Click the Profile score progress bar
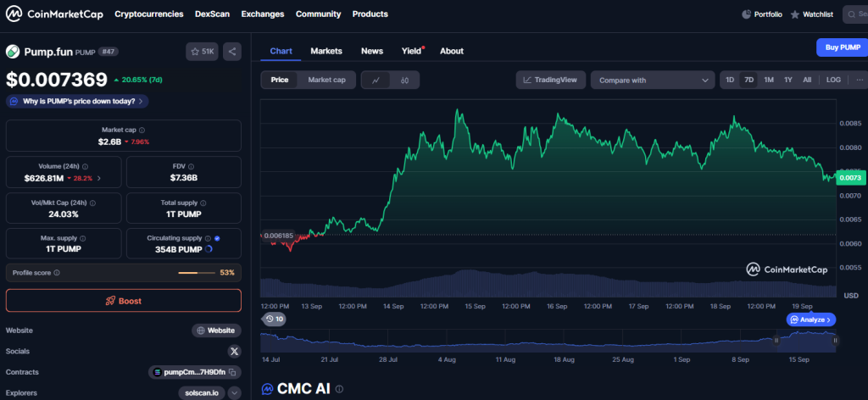This screenshot has height=400, width=868. (x=197, y=273)
